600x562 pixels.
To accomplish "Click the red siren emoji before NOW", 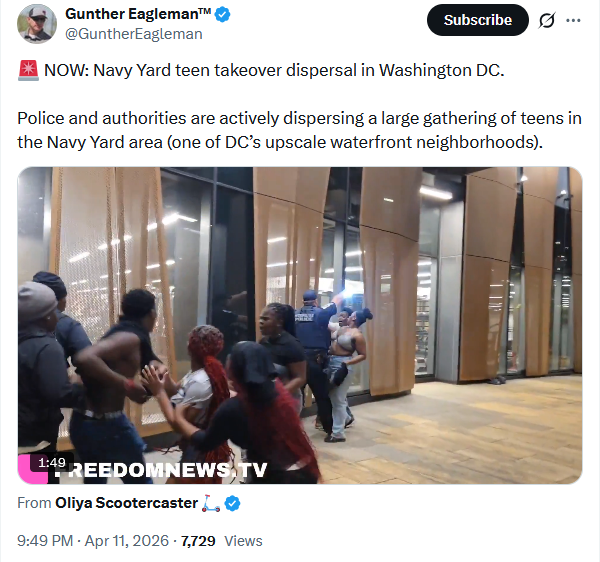I will click(x=28, y=70).
